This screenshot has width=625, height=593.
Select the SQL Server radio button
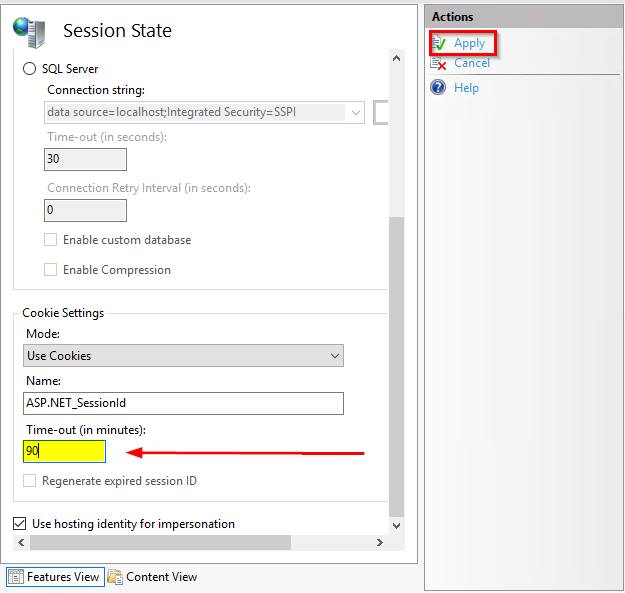click(29, 69)
